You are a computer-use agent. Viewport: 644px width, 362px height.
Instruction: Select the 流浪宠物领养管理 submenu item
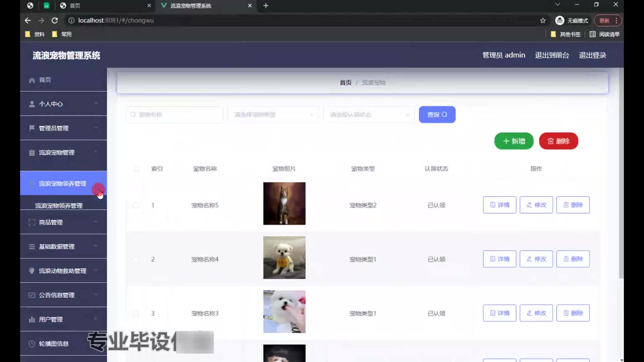59,206
